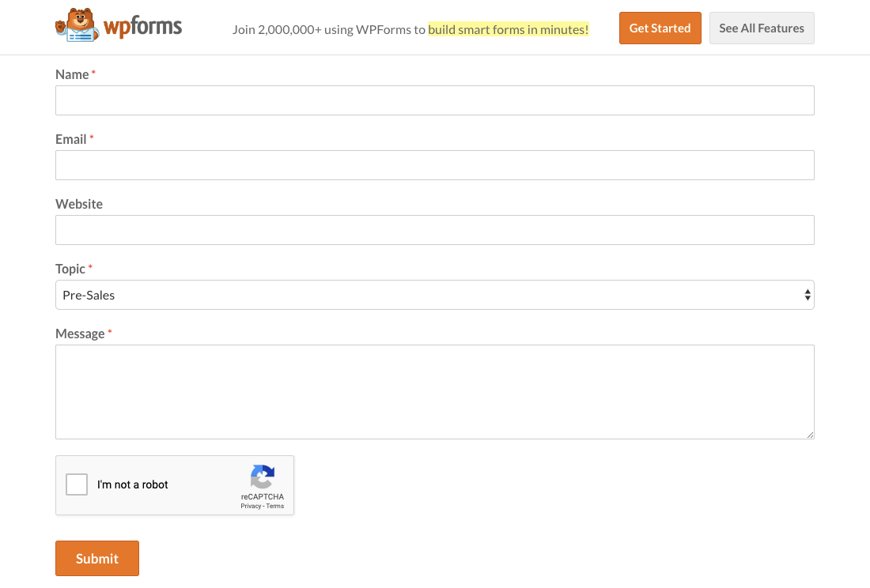Click the Website input field

(x=435, y=229)
